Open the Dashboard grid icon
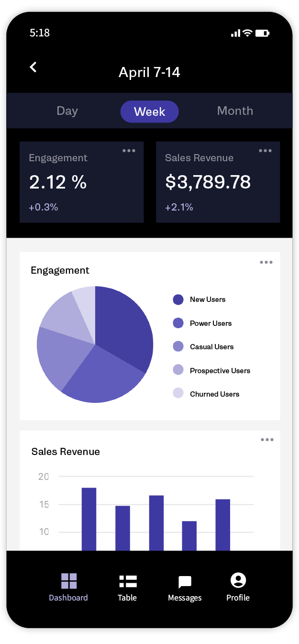Viewport: 299px width, 644px height. [x=69, y=581]
